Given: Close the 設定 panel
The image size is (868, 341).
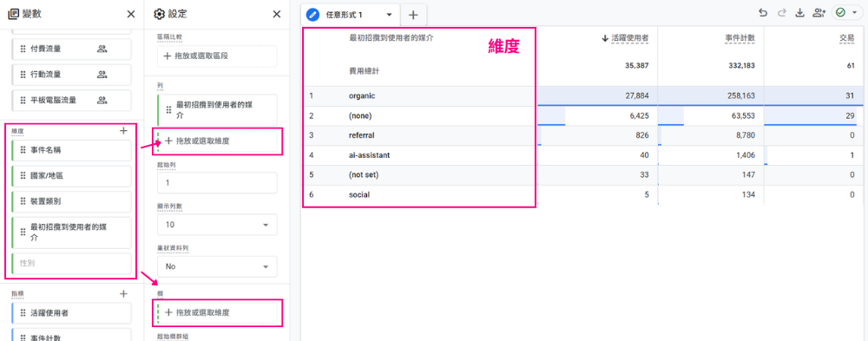Looking at the screenshot, I should [277, 15].
